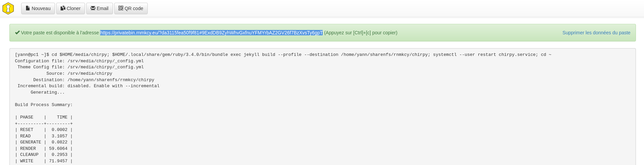Clone this paste with Cloner button
This screenshot has width=644, height=165.
(x=70, y=8)
